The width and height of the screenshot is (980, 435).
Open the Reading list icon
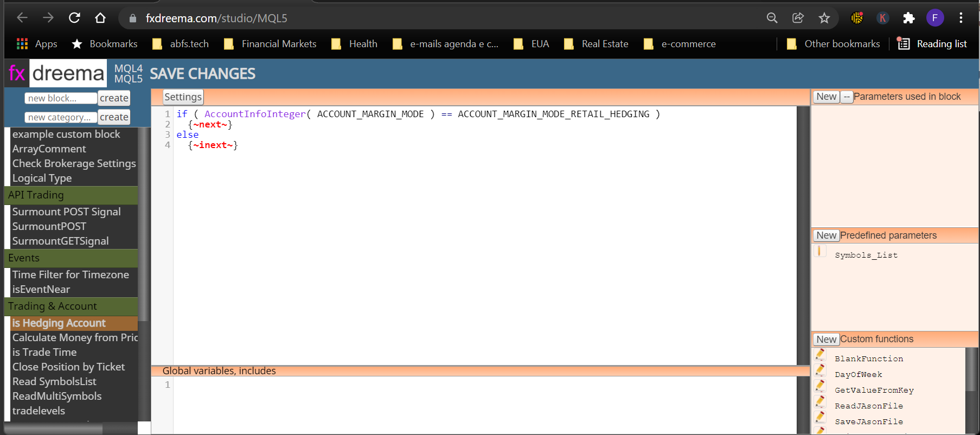(904, 44)
